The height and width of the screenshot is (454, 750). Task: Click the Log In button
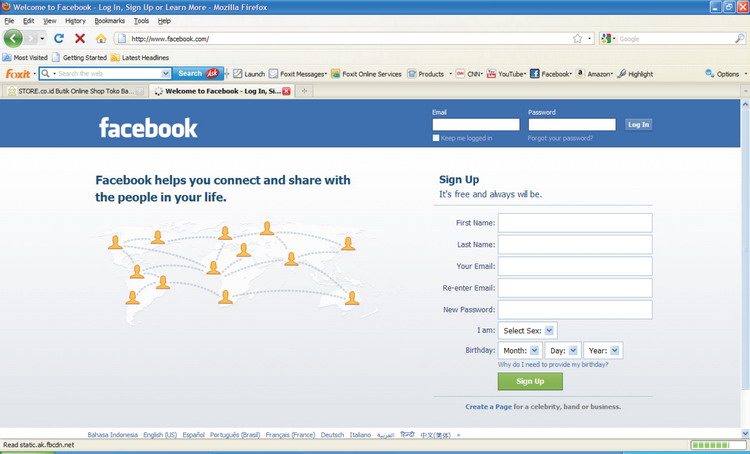638,124
